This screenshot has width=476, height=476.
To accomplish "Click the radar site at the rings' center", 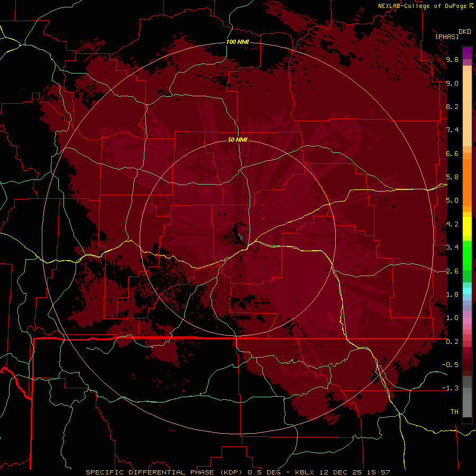I will click(x=237, y=237).
